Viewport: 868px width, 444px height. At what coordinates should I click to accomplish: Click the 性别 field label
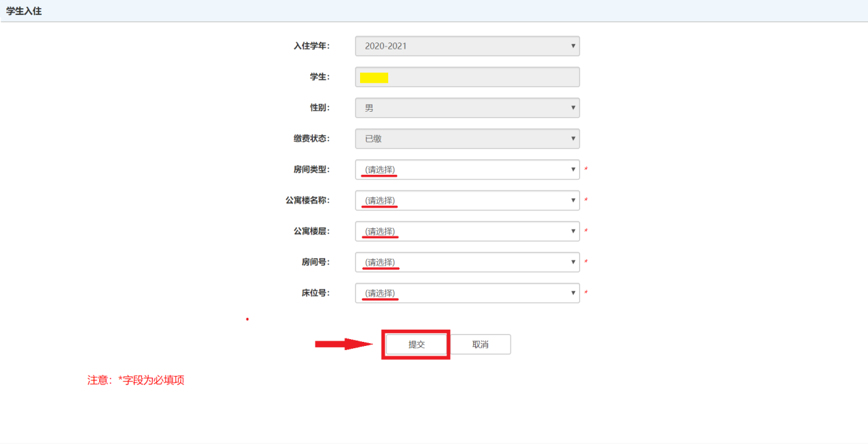[x=320, y=108]
